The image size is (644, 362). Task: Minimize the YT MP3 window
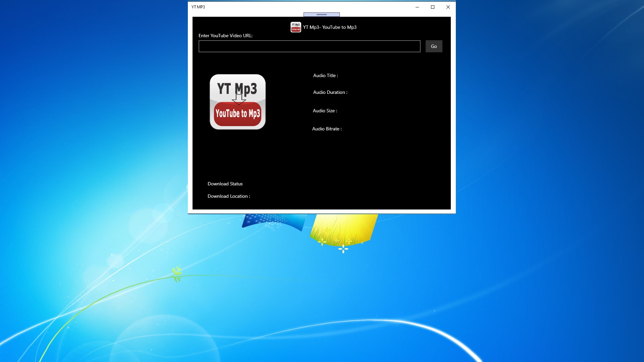417,7
